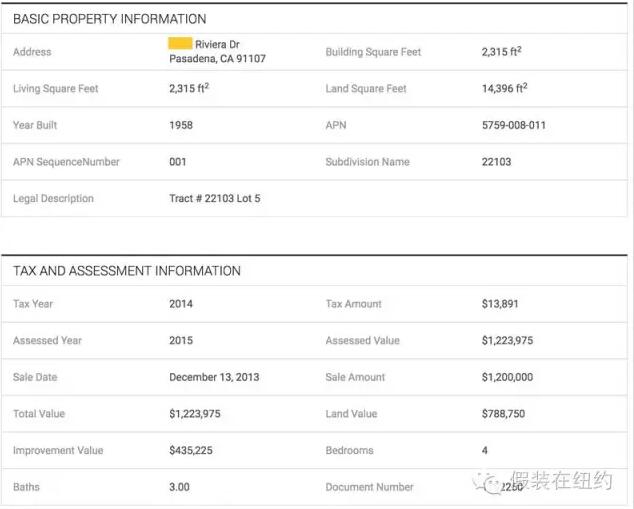
Task: Click the Assessed Value $1,223,975
Action: [507, 340]
